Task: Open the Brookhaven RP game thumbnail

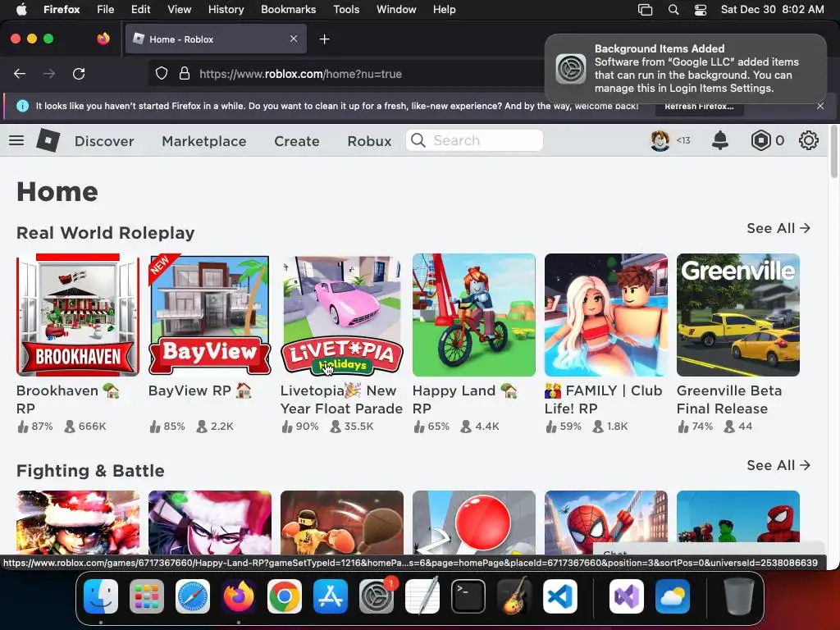Action: click(x=78, y=315)
